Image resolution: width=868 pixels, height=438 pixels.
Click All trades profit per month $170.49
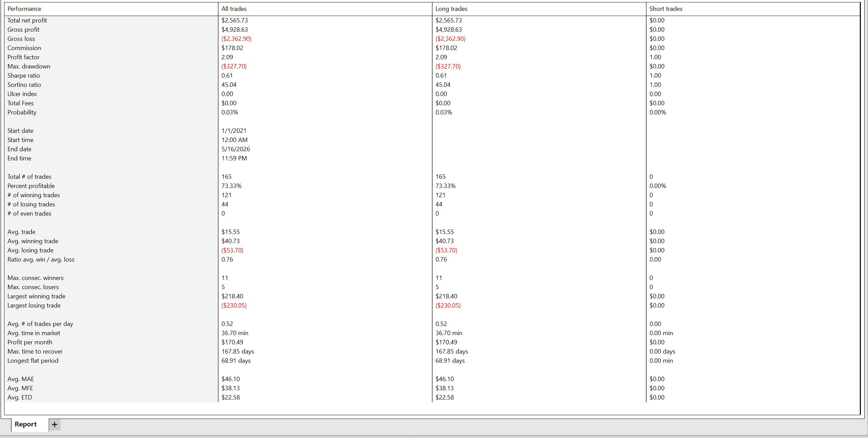[x=232, y=342]
